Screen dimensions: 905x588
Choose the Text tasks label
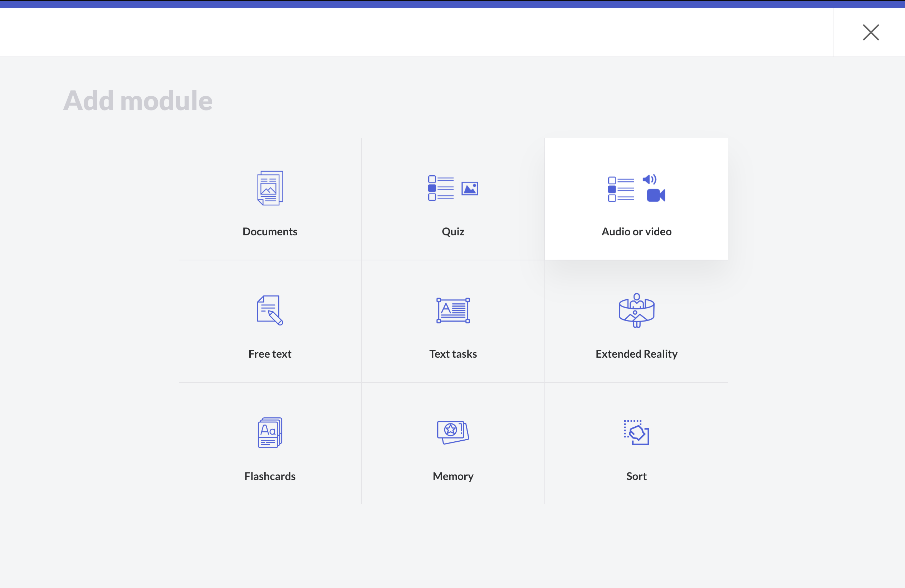coord(453,354)
